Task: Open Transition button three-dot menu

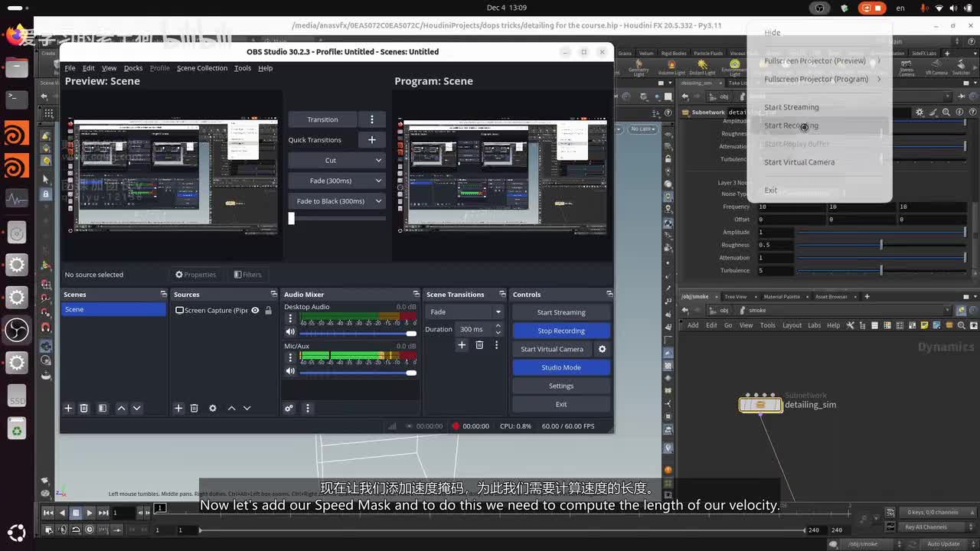Action: coord(372,119)
